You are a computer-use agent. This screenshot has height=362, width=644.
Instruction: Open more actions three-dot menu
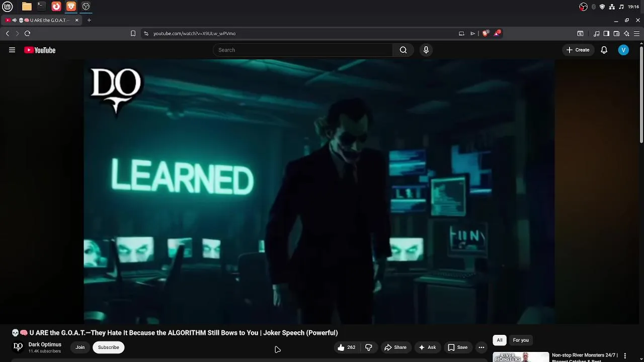point(481,347)
